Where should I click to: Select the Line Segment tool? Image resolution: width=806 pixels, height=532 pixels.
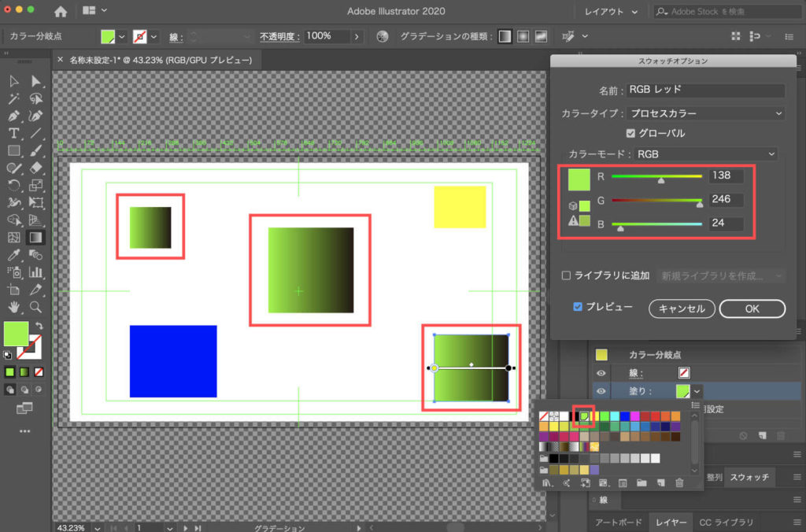36,134
